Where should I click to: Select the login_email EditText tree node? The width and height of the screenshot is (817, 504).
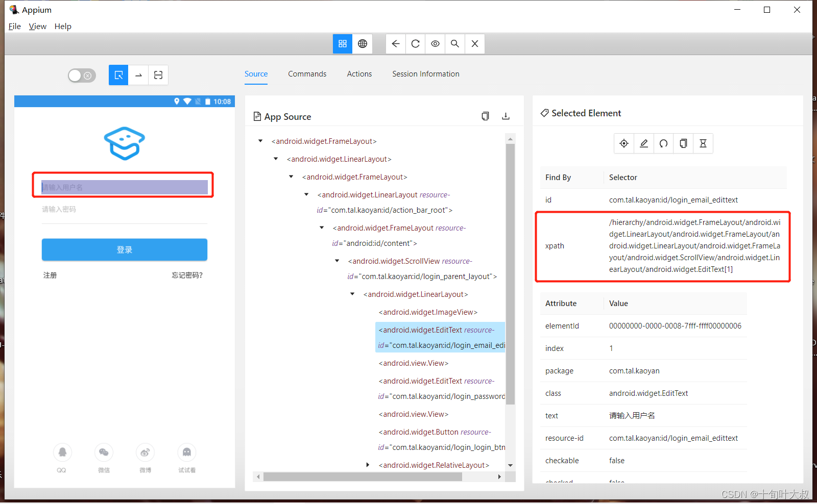point(441,337)
